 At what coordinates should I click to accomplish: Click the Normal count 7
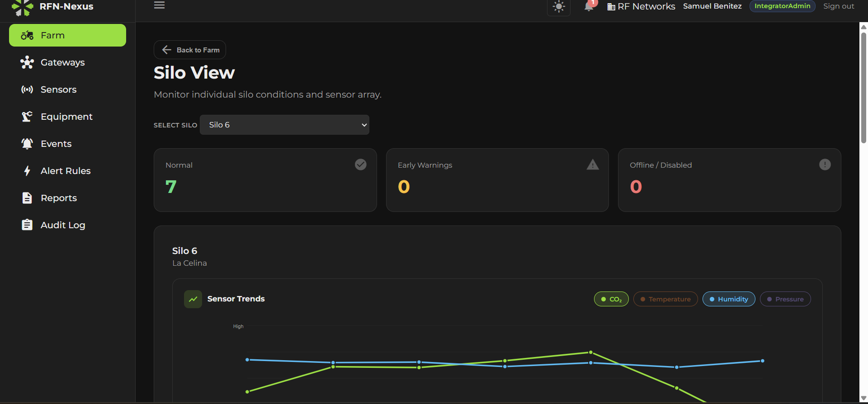(171, 187)
